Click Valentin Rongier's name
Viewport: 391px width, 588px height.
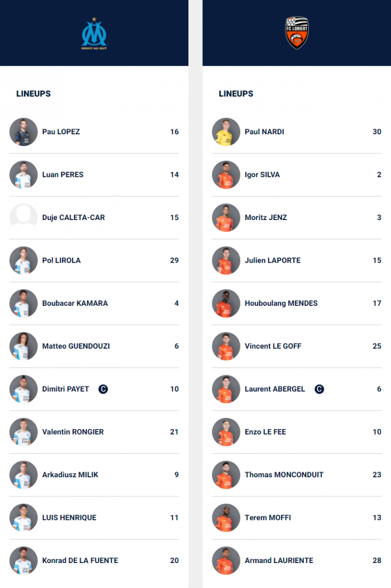[x=73, y=432]
